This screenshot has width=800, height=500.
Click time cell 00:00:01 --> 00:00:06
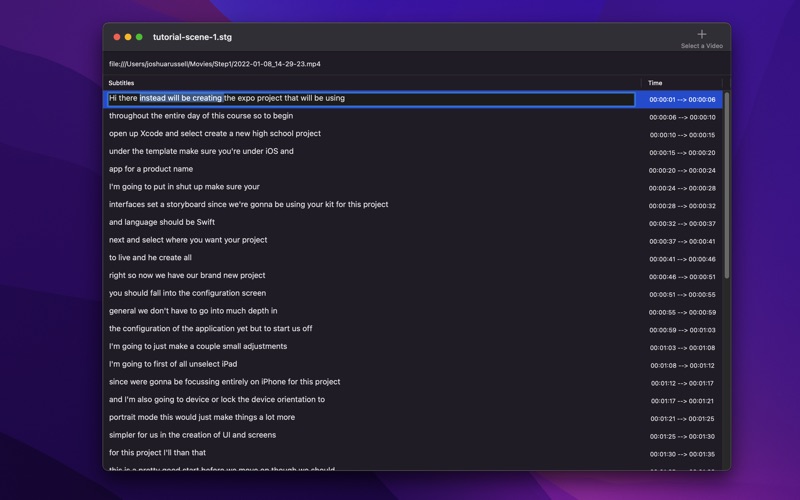tap(682, 99)
